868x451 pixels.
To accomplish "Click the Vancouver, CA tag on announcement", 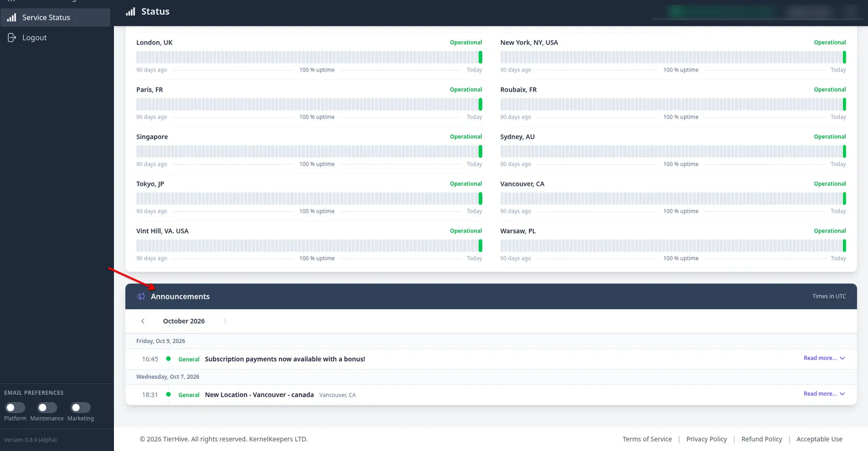I will (337, 395).
